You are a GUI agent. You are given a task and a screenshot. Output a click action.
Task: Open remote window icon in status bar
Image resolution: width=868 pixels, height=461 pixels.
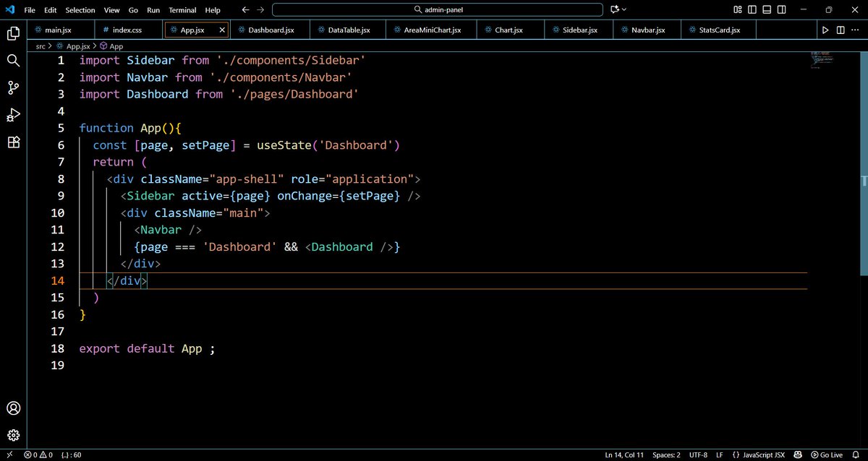click(9, 455)
